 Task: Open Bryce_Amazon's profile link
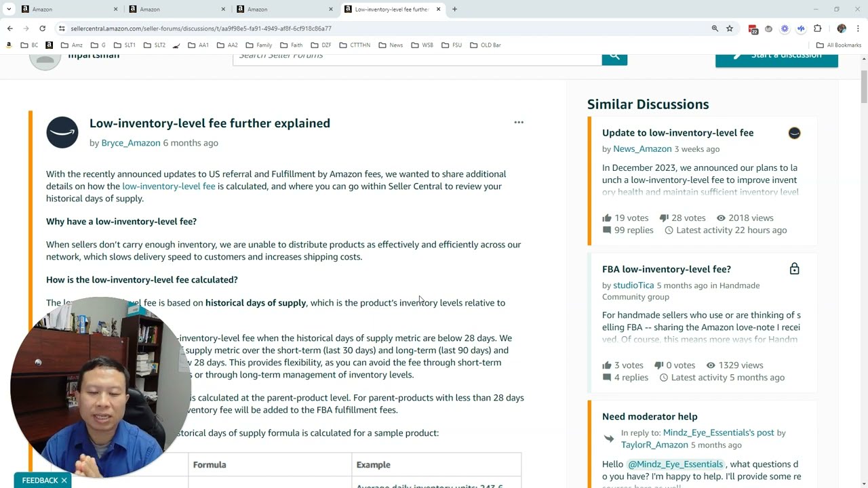(131, 143)
